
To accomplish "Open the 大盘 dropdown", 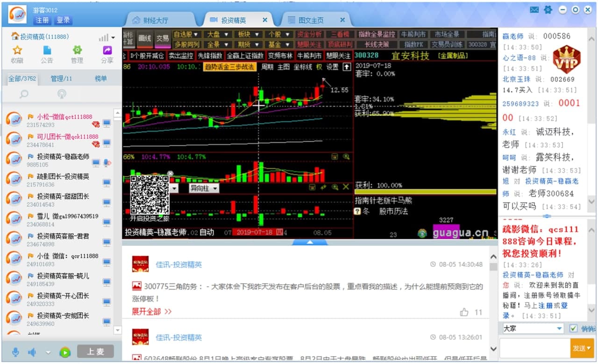I will (x=218, y=35).
